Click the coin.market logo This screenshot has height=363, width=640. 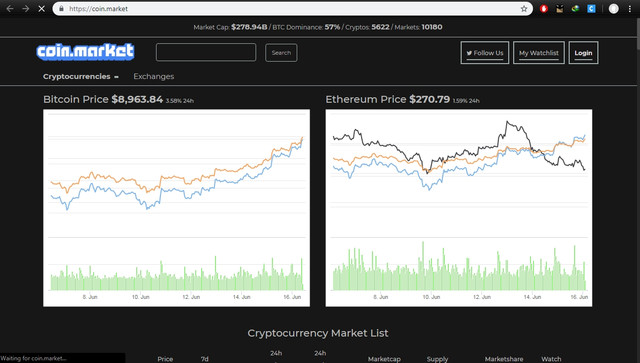pos(85,52)
